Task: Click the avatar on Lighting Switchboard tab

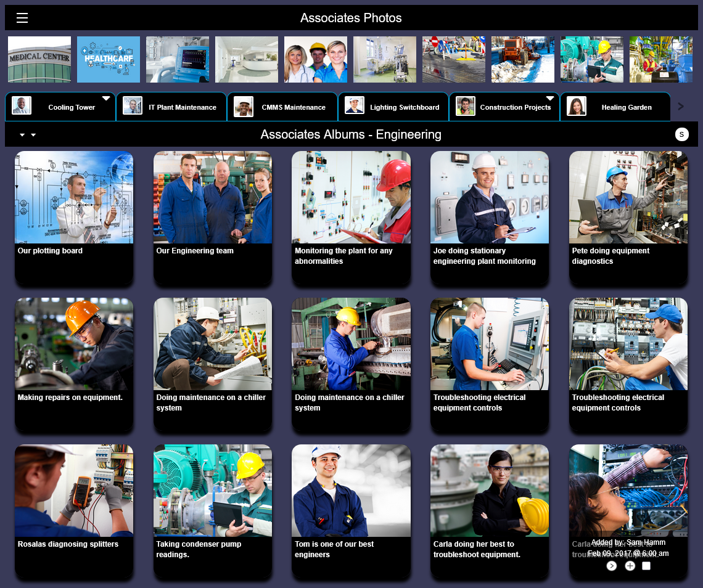Action: click(355, 106)
